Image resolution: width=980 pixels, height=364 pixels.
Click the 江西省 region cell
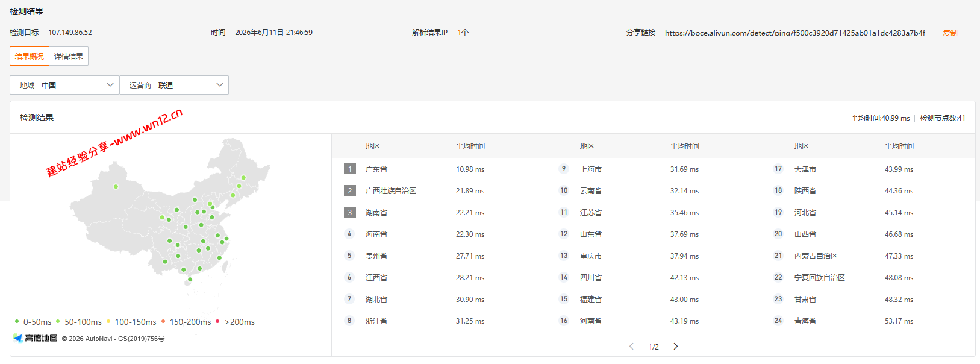click(376, 278)
